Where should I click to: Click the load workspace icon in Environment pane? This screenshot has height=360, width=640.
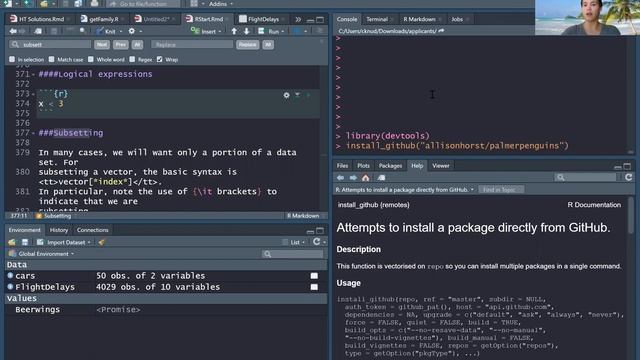tap(12, 242)
